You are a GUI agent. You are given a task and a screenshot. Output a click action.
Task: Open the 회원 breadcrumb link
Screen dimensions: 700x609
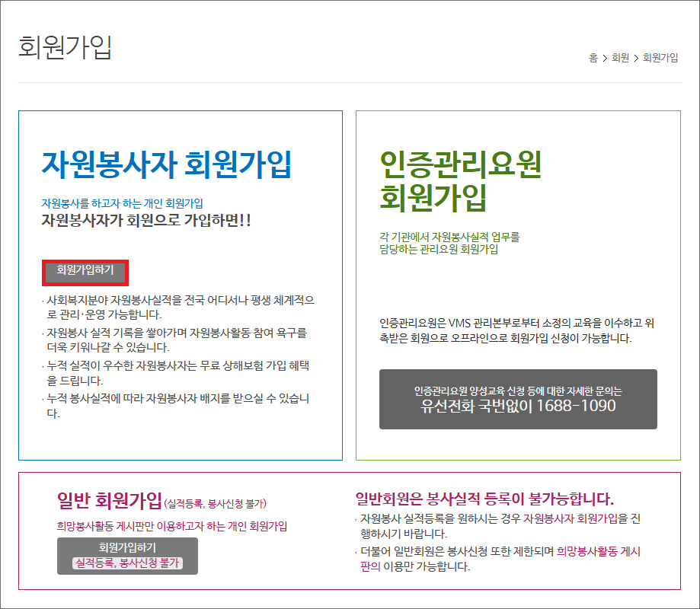[620, 58]
